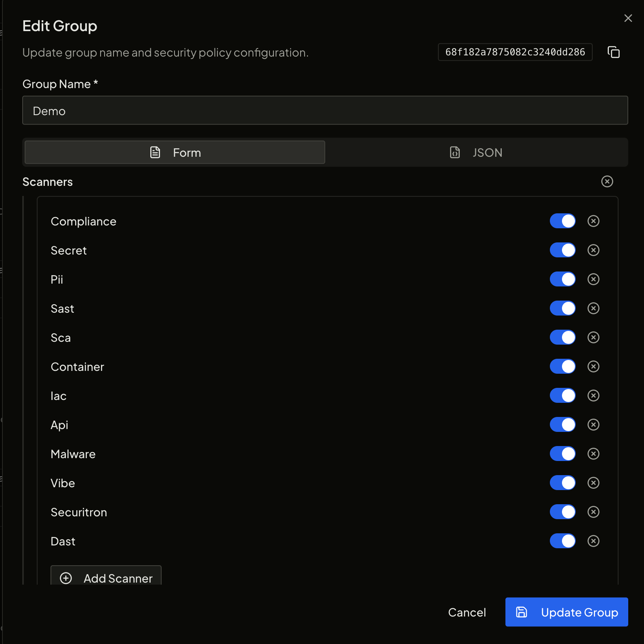Disable the Pii scanner toggle
The height and width of the screenshot is (644, 644).
click(x=562, y=279)
